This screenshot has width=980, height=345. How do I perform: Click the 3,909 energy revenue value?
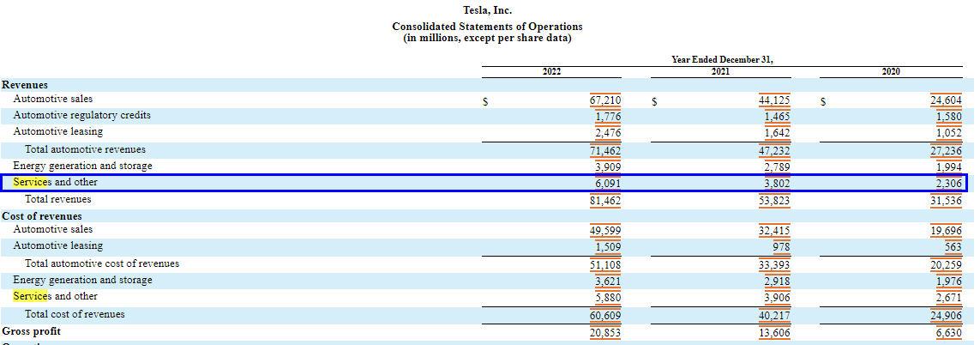point(608,167)
